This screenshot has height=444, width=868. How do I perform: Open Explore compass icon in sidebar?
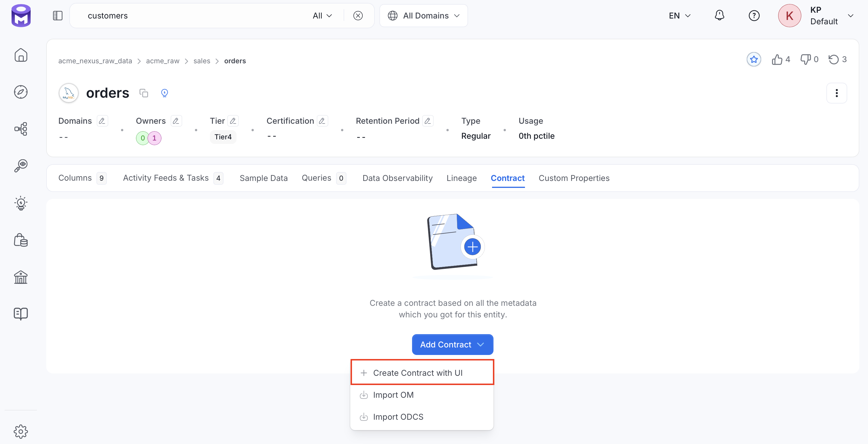click(x=21, y=92)
